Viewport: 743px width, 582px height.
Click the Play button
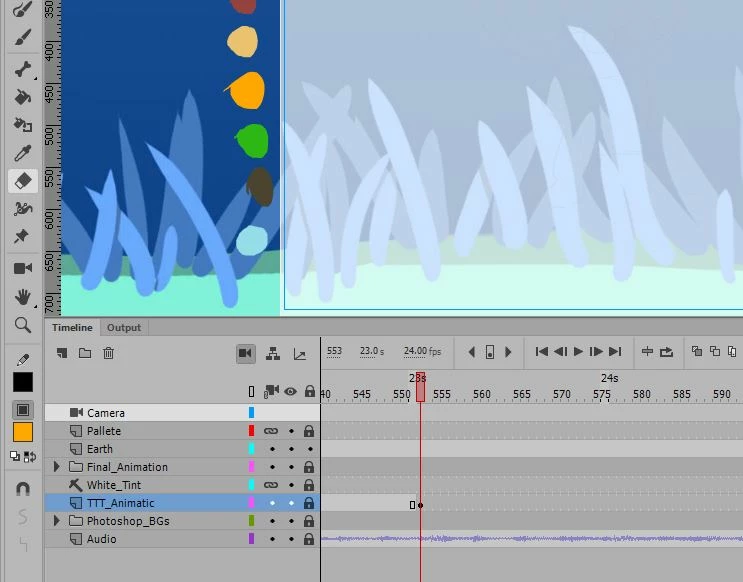pos(578,351)
